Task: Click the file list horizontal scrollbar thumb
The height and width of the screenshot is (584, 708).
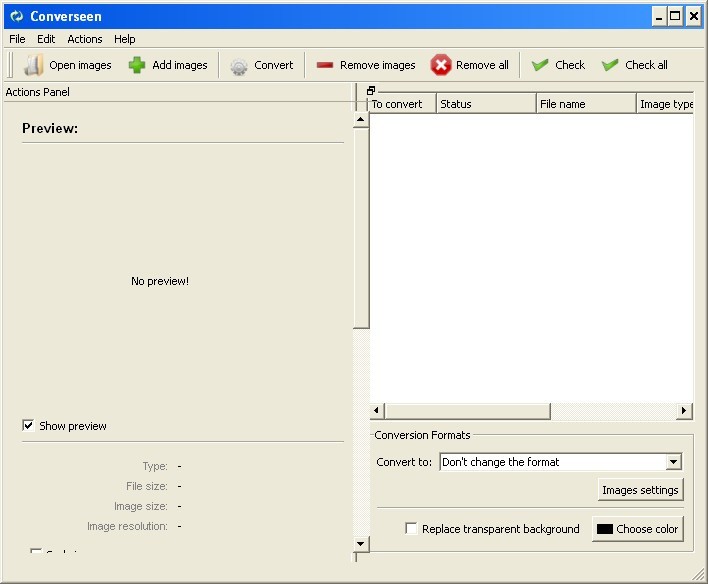Action: click(467, 411)
